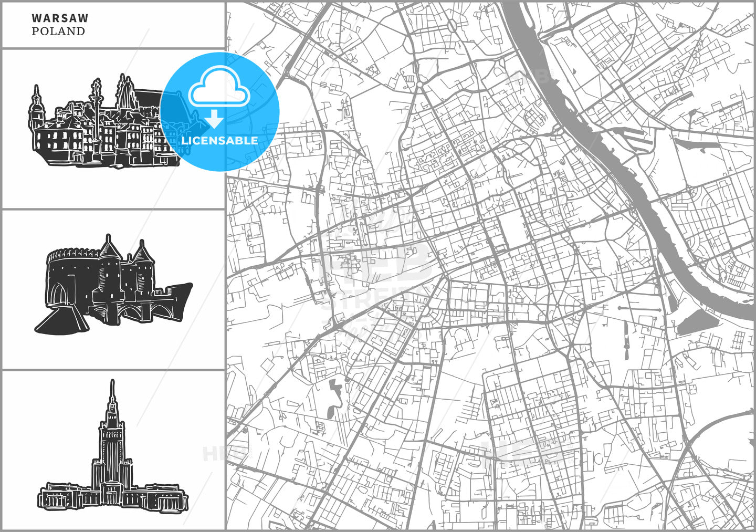Screen dimensions: 756x532
Task: Click the WARSAW title text
Action: [x=60, y=18]
